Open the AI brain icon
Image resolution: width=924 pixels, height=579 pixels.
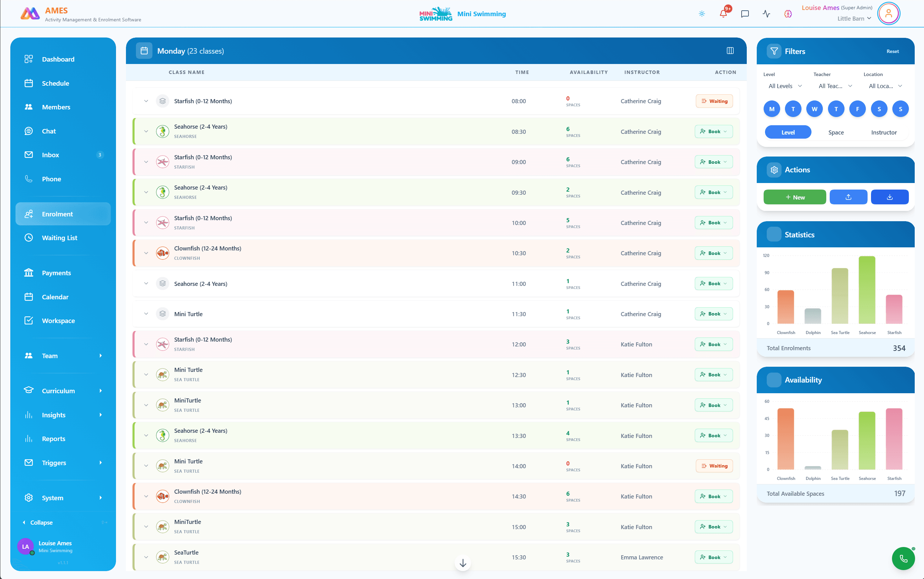click(x=788, y=14)
